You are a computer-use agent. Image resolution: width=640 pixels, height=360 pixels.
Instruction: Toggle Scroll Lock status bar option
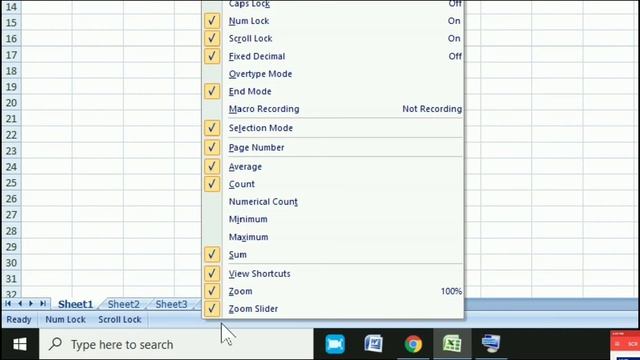333,38
